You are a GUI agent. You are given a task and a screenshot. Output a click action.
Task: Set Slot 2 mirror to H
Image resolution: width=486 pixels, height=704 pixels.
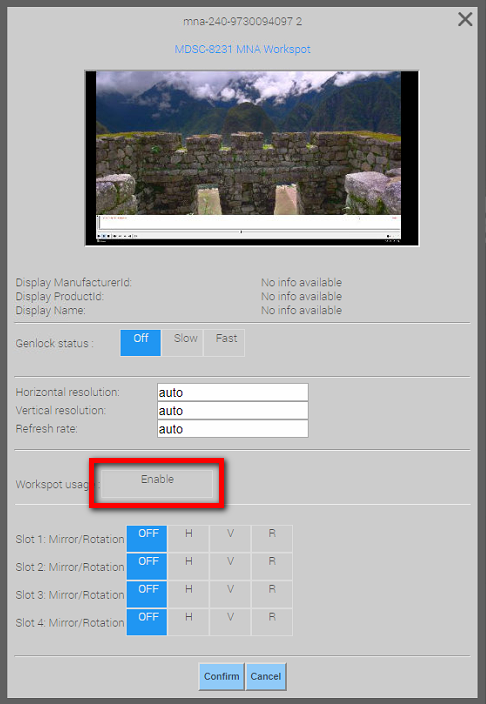pyautogui.click(x=189, y=567)
